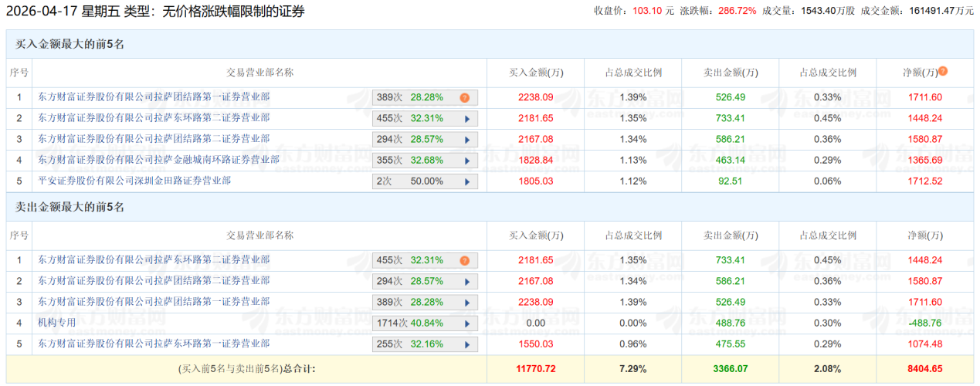Click the arrow icon beside 2次 50.00%
980x386 pixels.
tap(466, 181)
